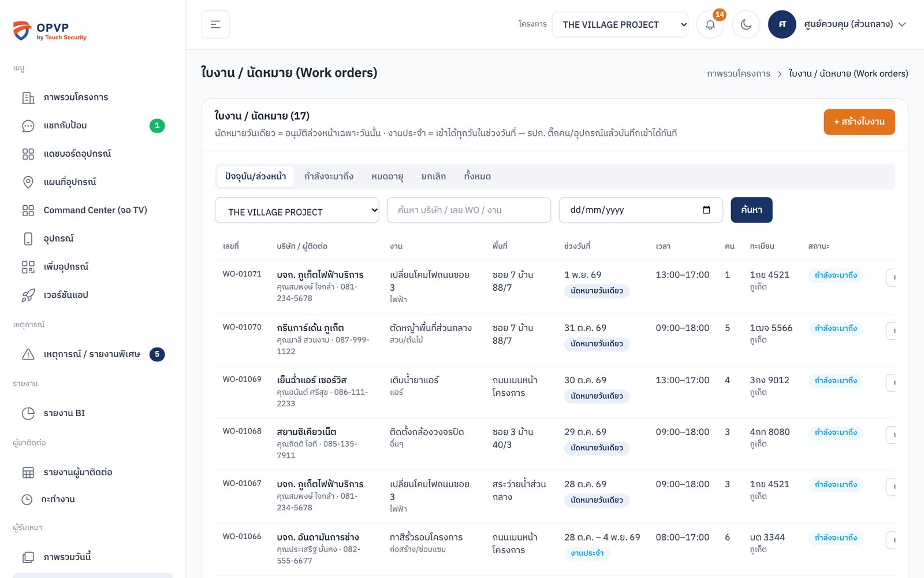The height and width of the screenshot is (578, 924).
Task: Click the dd/mm/yyyy date input
Action: (x=640, y=210)
